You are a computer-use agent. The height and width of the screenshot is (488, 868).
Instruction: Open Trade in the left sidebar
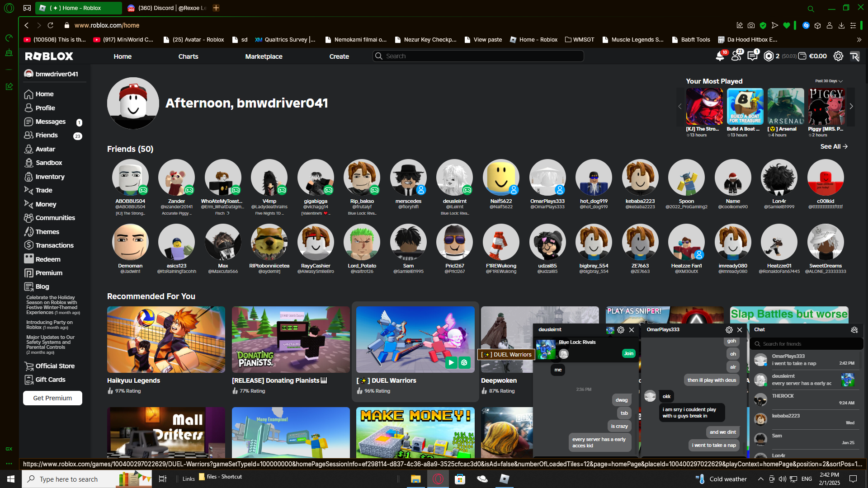pyautogui.click(x=44, y=190)
